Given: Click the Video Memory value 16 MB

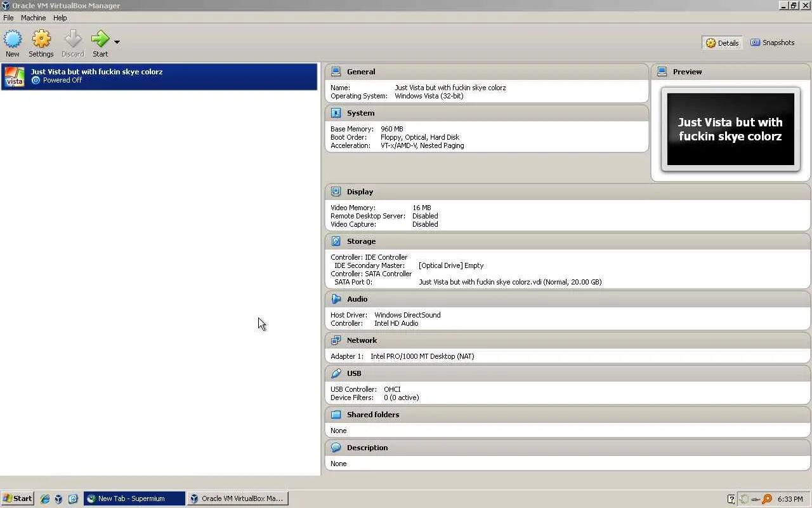Looking at the screenshot, I should [x=422, y=208].
